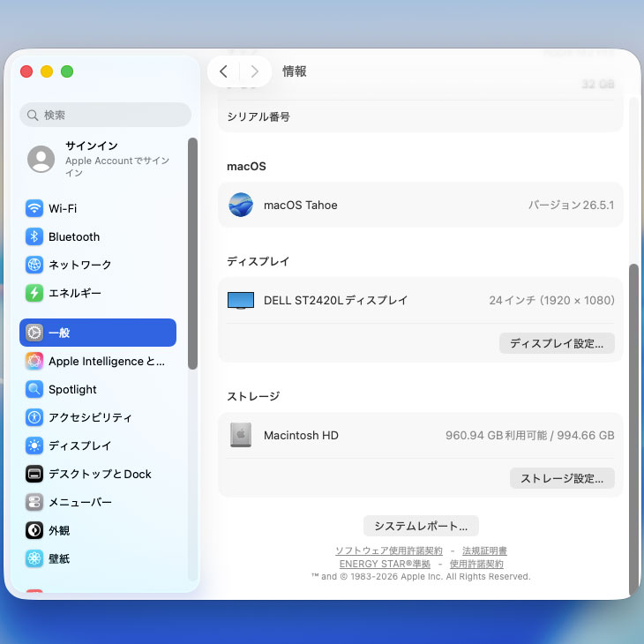Click the user avatar icon
The height and width of the screenshot is (644, 644).
[41, 159]
